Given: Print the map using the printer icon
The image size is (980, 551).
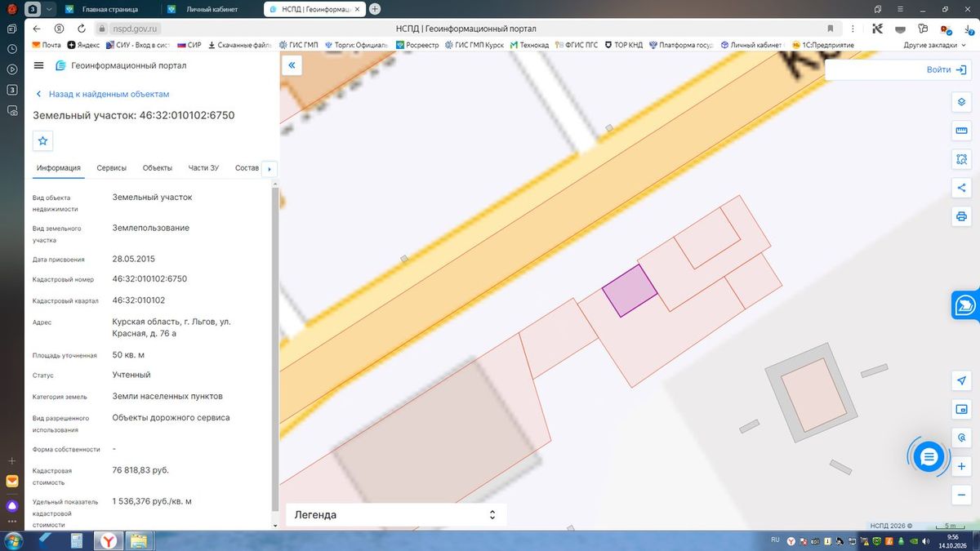Looking at the screenshot, I should point(961,216).
